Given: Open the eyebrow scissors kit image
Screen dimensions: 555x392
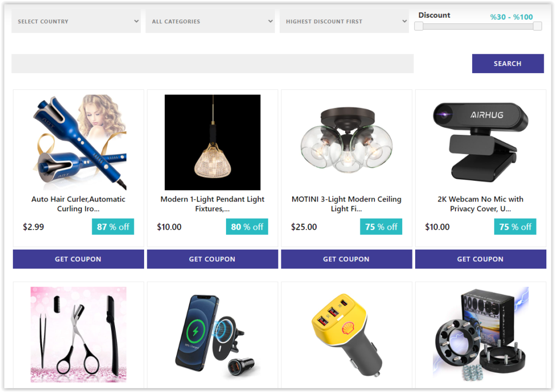Looking at the screenshot, I should [79, 335].
